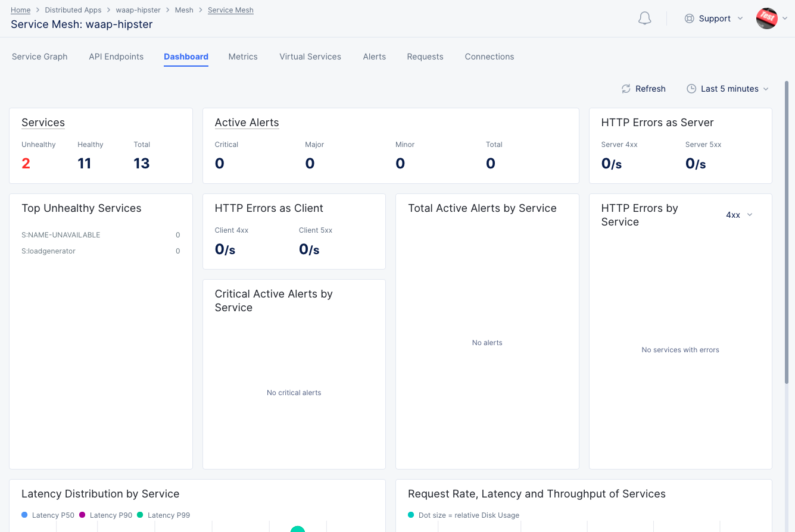Open the Service Graph tab

point(39,57)
